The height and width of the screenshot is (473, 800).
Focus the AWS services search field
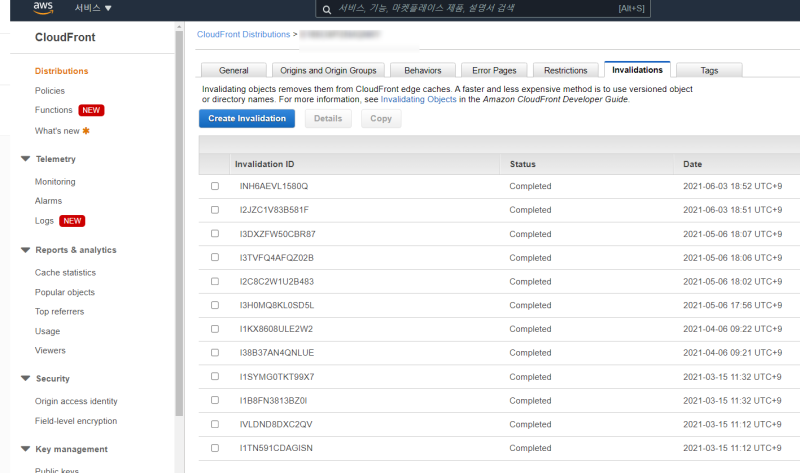coord(483,9)
